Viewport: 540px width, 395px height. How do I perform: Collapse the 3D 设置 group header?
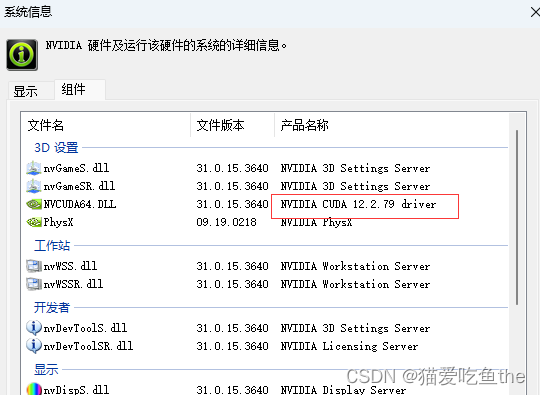tap(56, 148)
